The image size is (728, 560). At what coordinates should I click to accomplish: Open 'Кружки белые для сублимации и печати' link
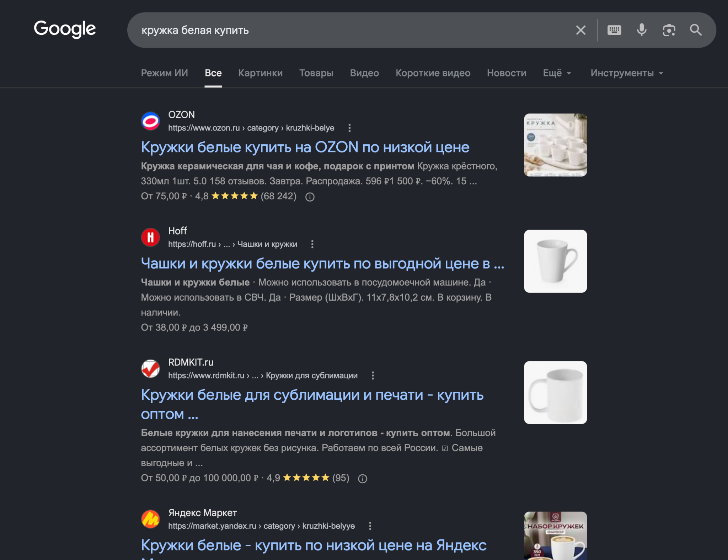click(312, 404)
